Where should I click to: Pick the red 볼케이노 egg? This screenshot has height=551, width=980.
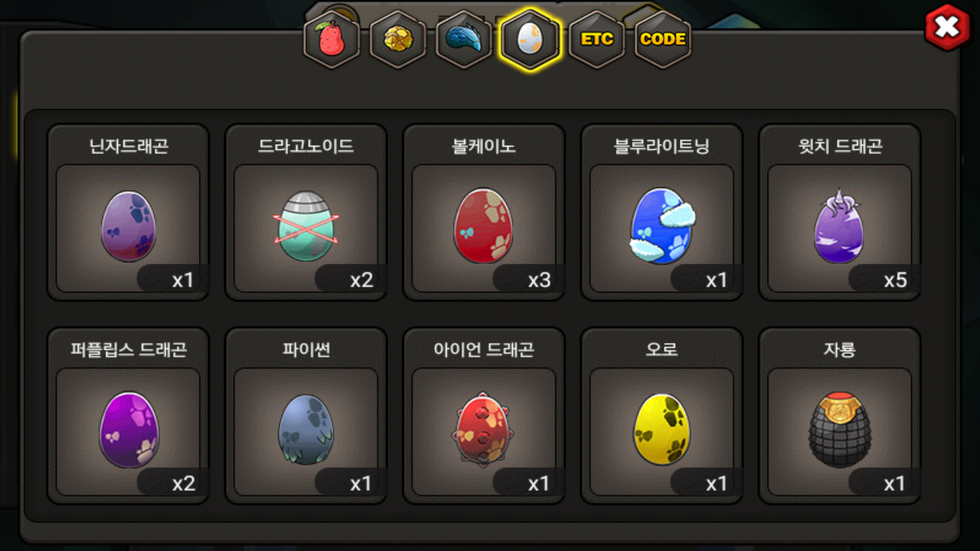(484, 227)
